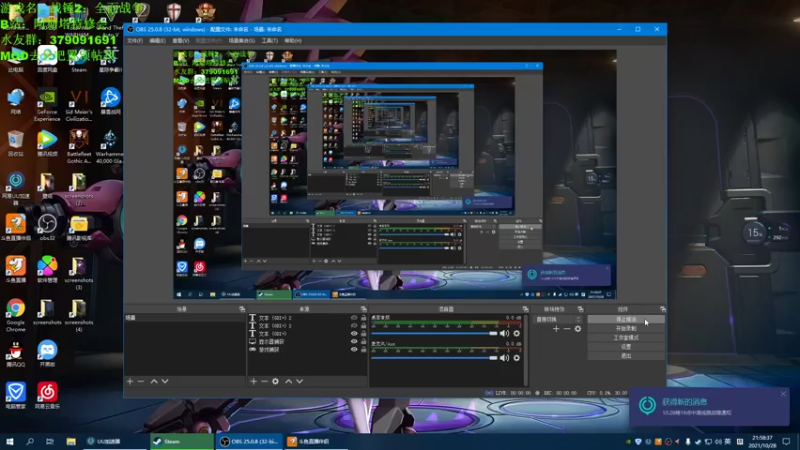
Task: Toggle visibility eye for 显示器捕获 source
Action: 354,342
